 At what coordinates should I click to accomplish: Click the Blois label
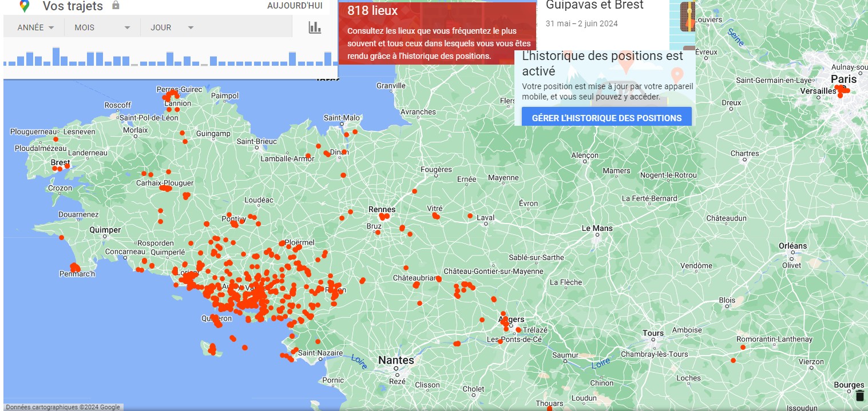[x=727, y=300]
